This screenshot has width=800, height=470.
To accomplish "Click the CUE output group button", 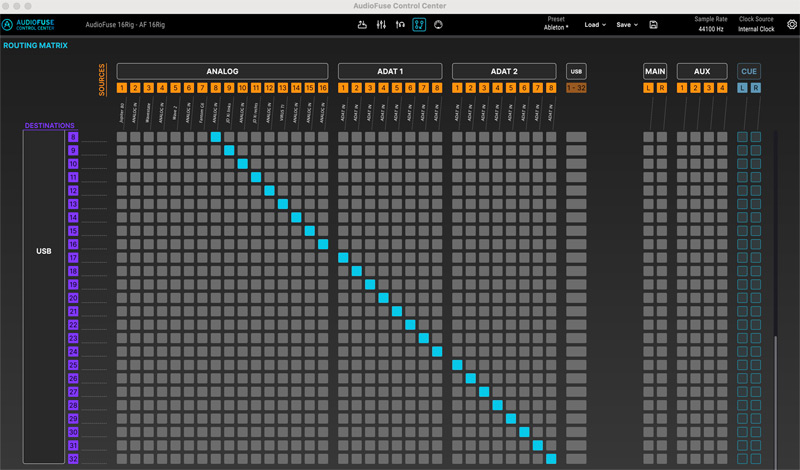I will [x=749, y=71].
